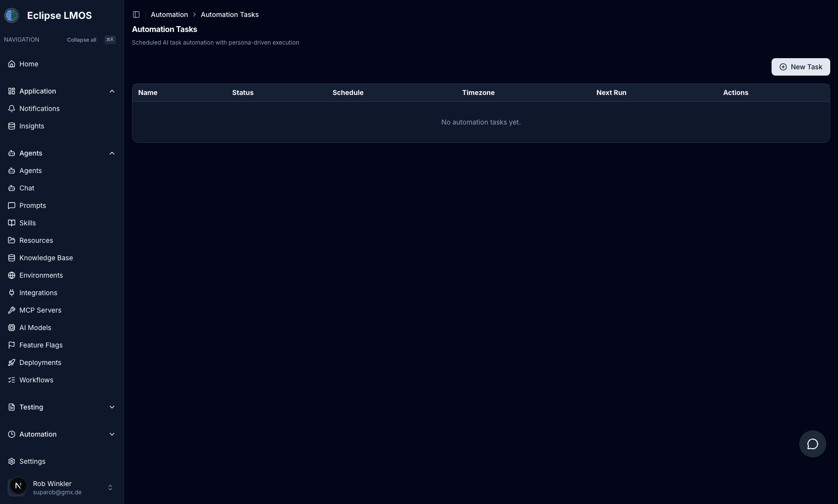Image resolution: width=838 pixels, height=504 pixels.
Task: Toggle the sidebar panel icon
Action: click(x=136, y=15)
